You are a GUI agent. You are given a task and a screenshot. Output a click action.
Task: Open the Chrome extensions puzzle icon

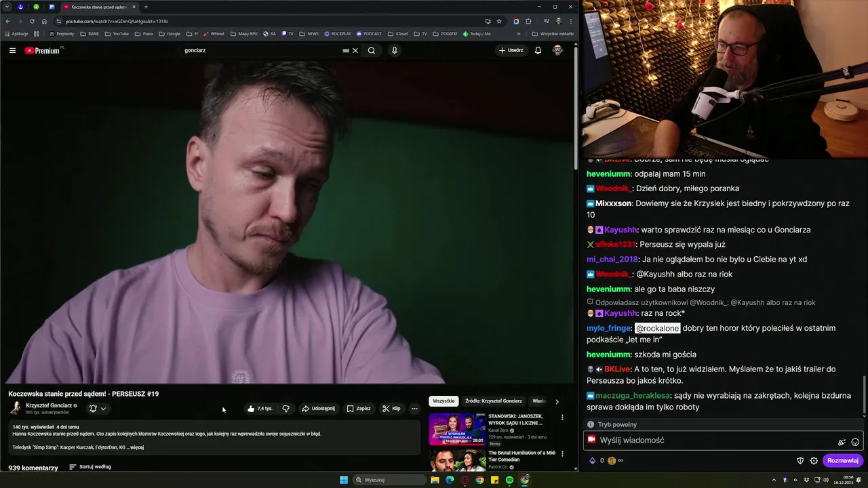[529, 21]
